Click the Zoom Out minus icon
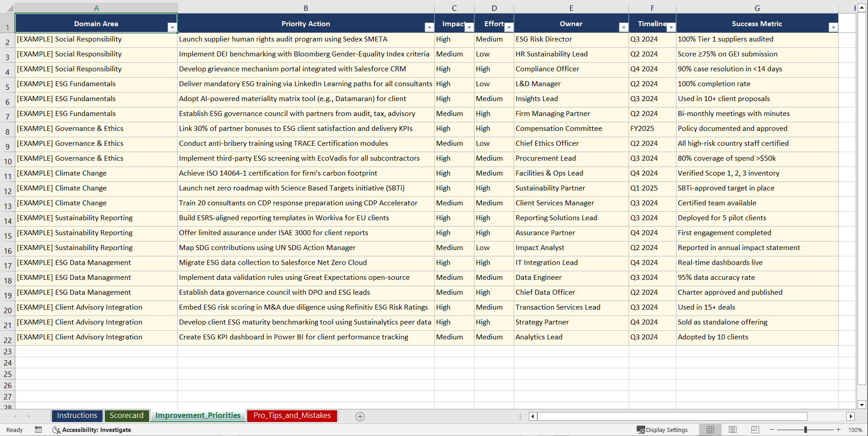The image size is (868, 436). [772, 430]
